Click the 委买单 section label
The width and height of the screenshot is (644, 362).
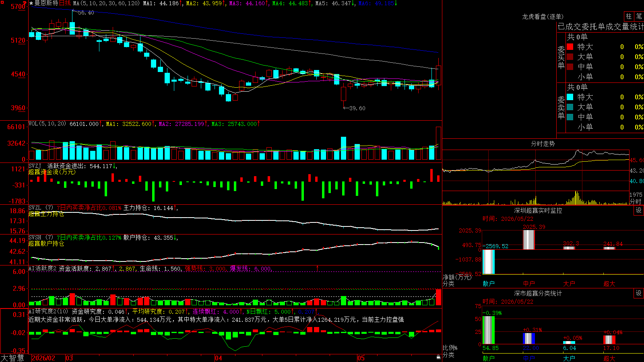(561, 57)
